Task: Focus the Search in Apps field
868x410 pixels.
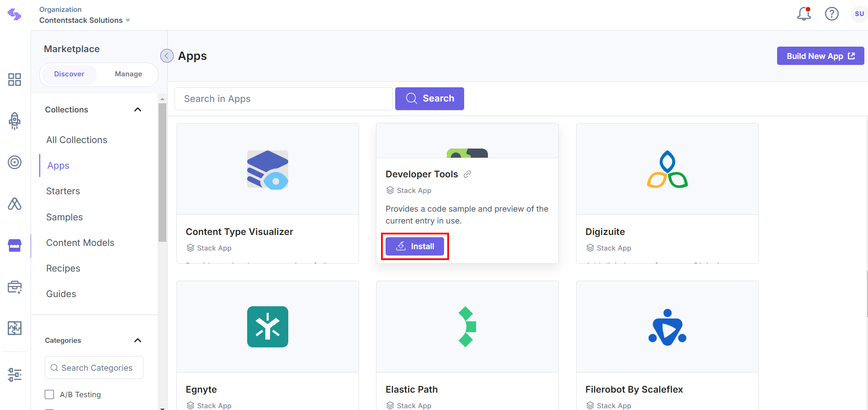Action: tap(284, 99)
